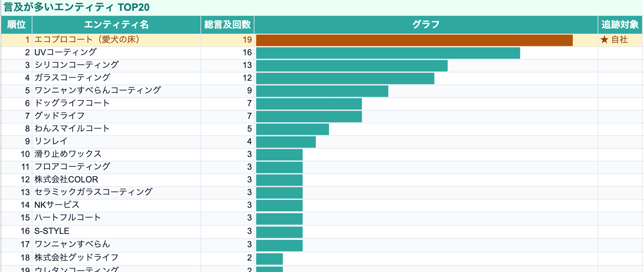Click the count cell showing 16
This screenshot has width=644, height=272.
coord(227,53)
